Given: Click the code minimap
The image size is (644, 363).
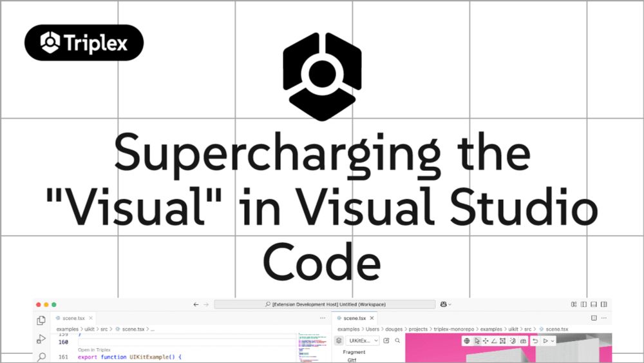Looking at the screenshot, I should point(311,348).
